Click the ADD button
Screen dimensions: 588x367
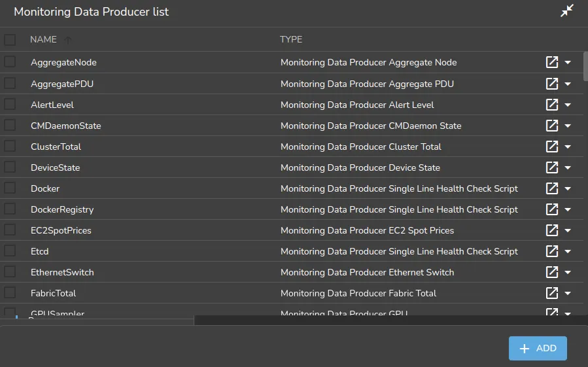[538, 348]
